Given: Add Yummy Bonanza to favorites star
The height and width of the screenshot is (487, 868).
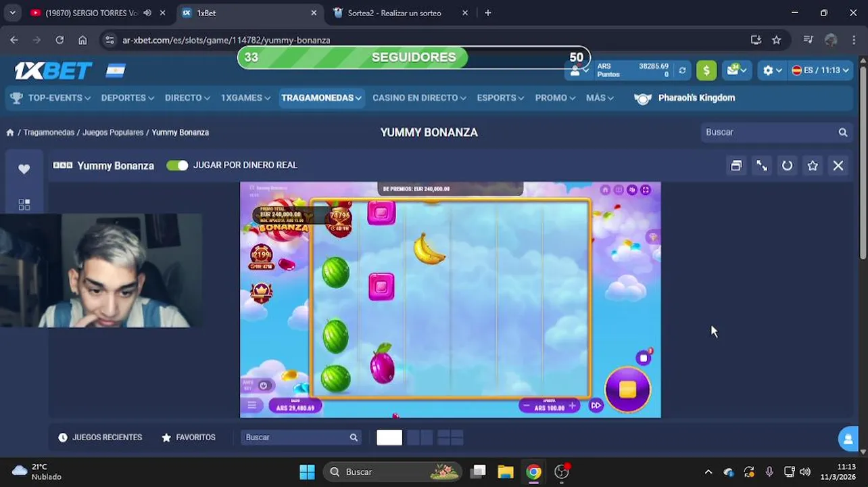Looking at the screenshot, I should [x=813, y=166].
